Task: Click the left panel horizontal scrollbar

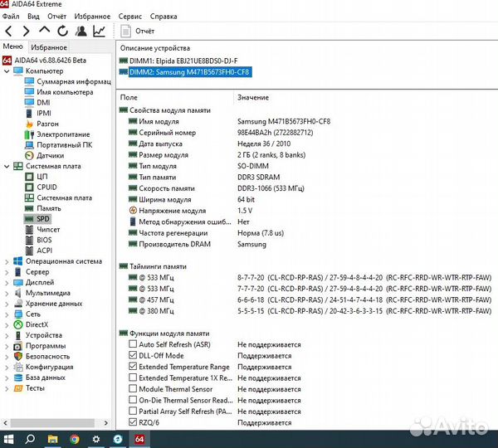Action: 50,422
